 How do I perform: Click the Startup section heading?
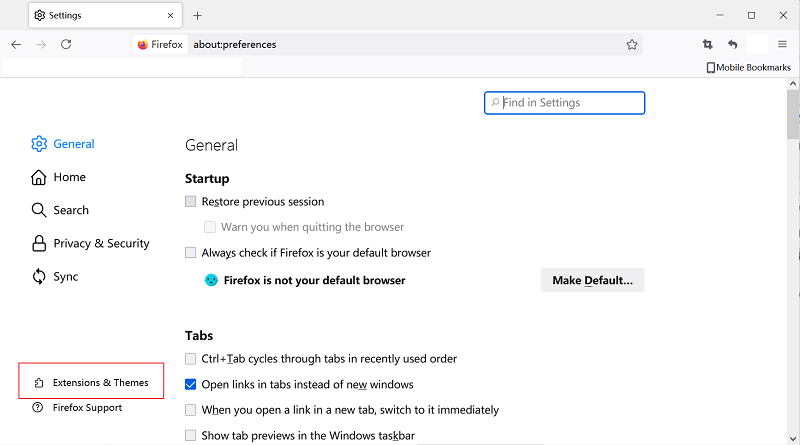pyautogui.click(x=207, y=179)
